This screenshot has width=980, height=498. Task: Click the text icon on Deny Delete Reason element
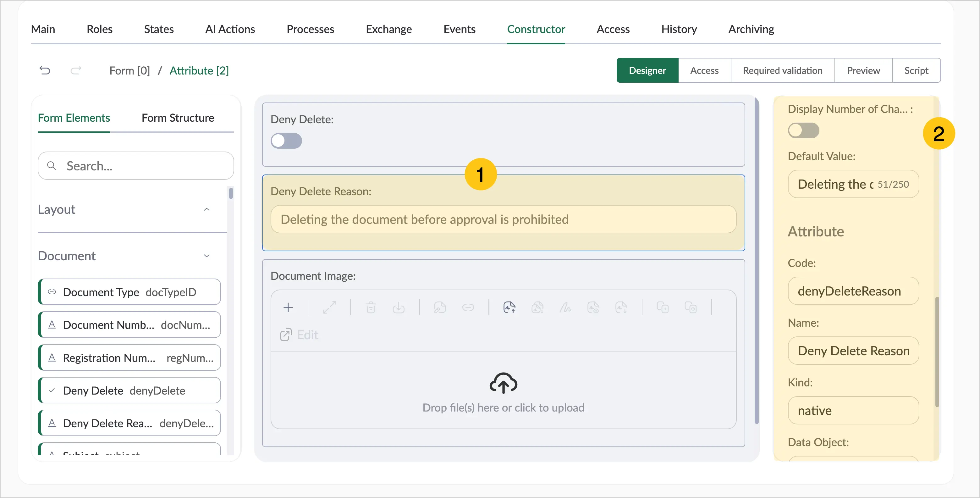(52, 423)
